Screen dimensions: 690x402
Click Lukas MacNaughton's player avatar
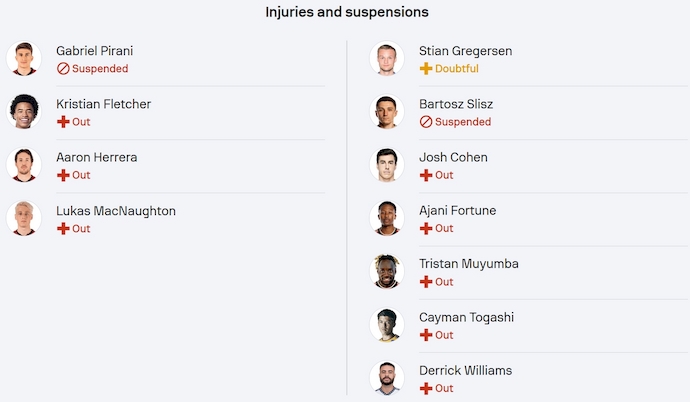[24, 219]
